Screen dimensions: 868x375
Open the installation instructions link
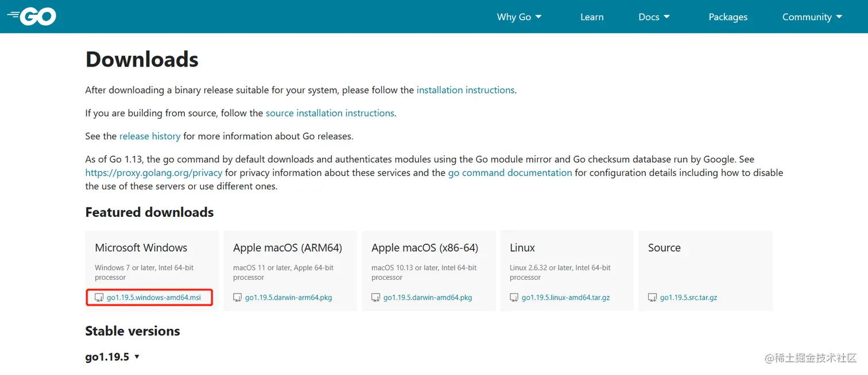pos(465,90)
